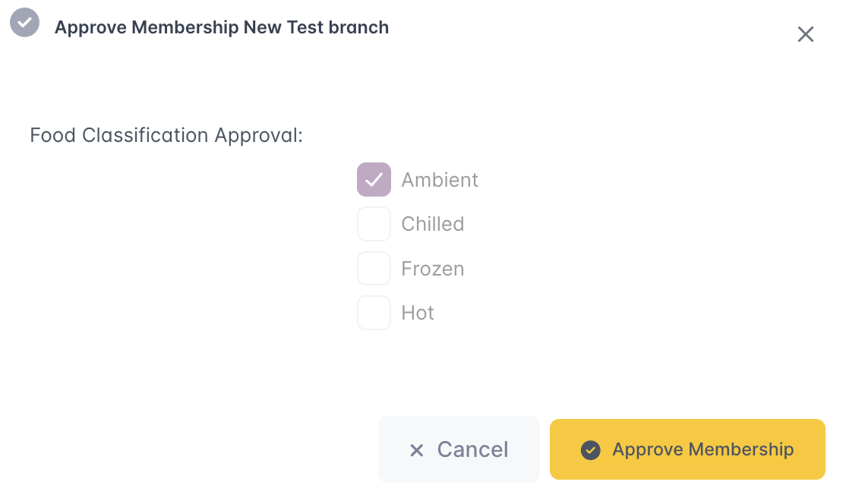
Task: Click the Hot label text
Action: 418,313
